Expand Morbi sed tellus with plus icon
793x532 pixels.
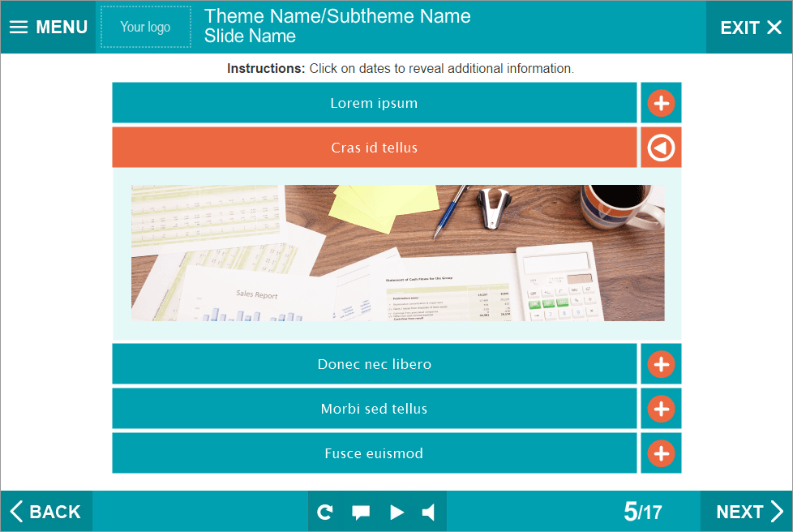coord(661,409)
